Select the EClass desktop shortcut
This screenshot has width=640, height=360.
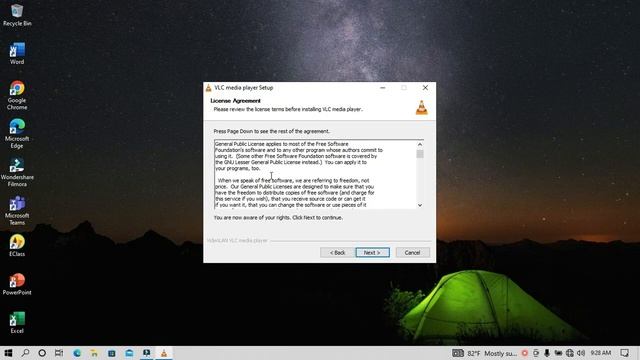[17, 245]
